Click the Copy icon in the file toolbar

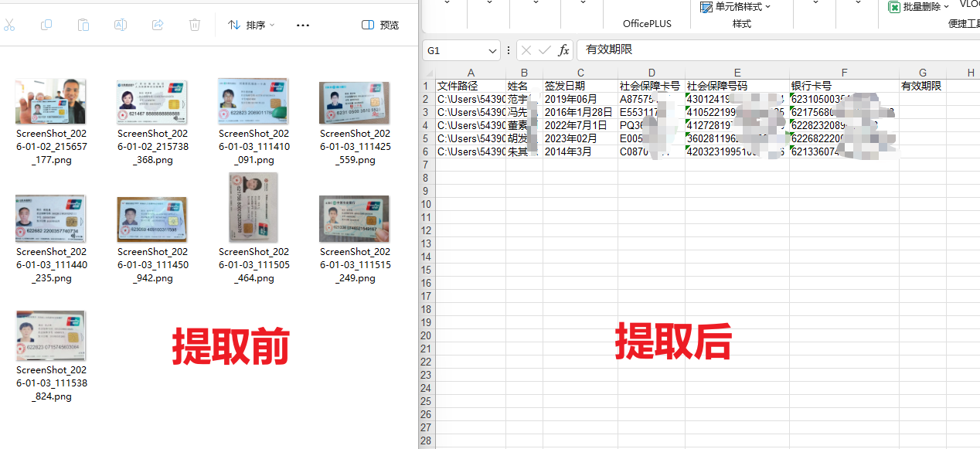(x=46, y=26)
